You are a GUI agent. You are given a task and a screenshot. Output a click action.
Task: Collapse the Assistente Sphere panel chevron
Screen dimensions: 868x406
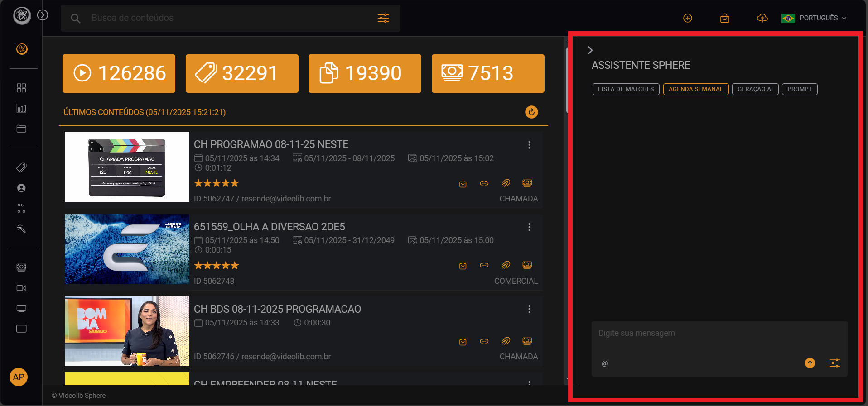pyautogui.click(x=590, y=50)
